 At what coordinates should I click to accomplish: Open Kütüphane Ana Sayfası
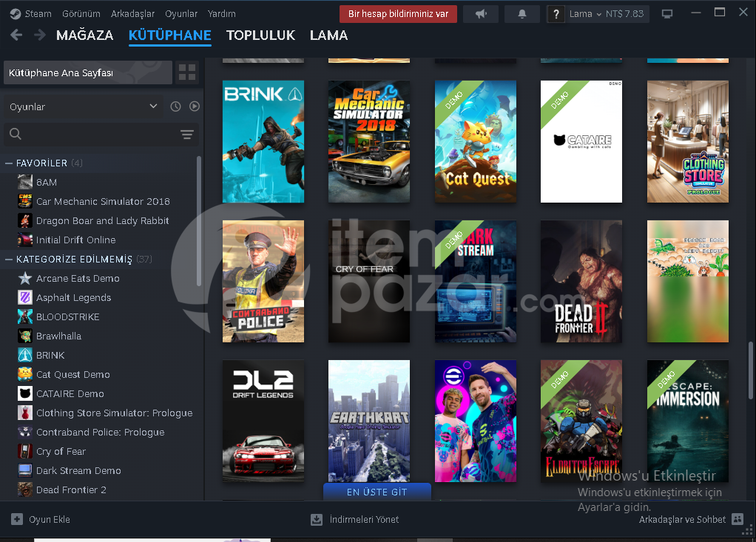click(x=88, y=72)
